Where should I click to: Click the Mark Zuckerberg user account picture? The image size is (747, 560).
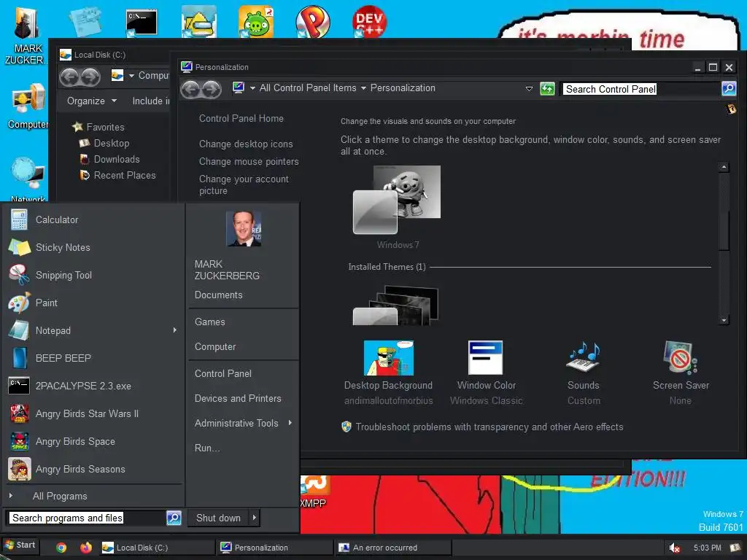point(244,229)
